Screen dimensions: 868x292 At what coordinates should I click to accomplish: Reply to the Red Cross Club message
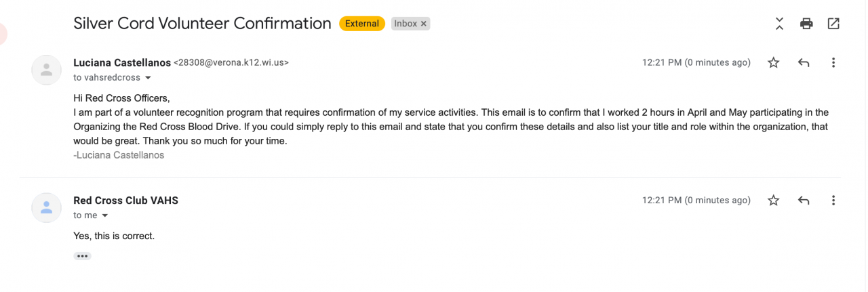point(804,201)
